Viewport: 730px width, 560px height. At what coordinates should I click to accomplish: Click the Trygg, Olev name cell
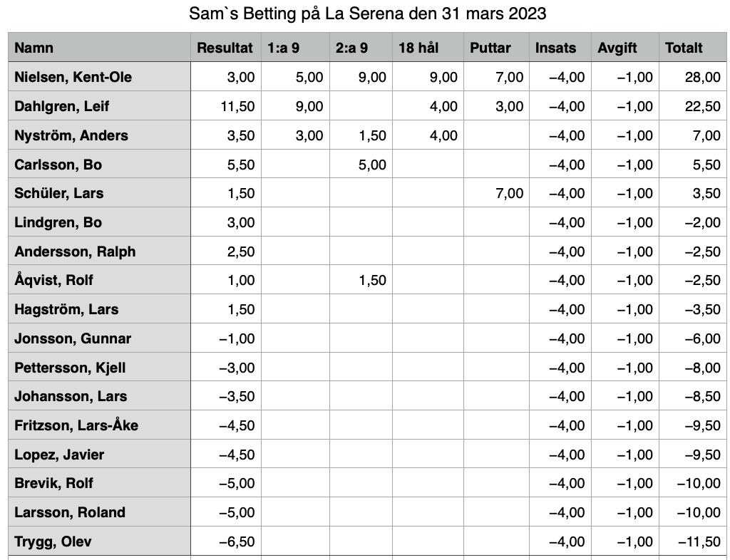(99, 541)
